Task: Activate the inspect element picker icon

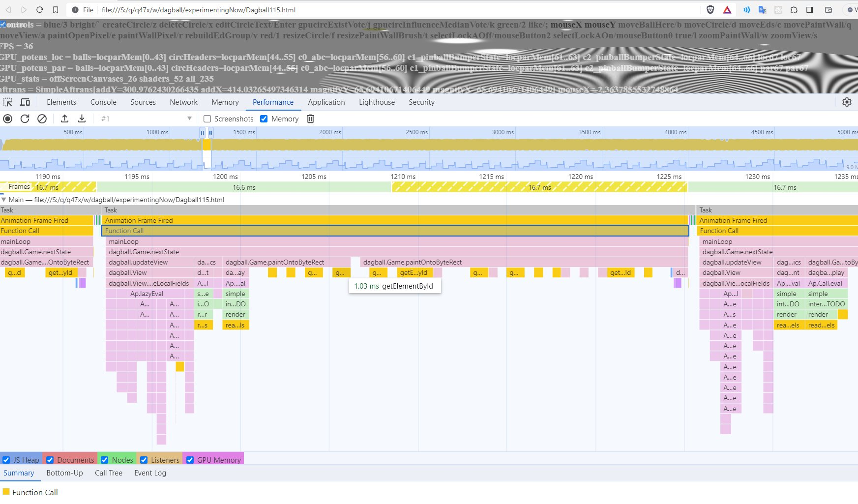Action: click(8, 102)
